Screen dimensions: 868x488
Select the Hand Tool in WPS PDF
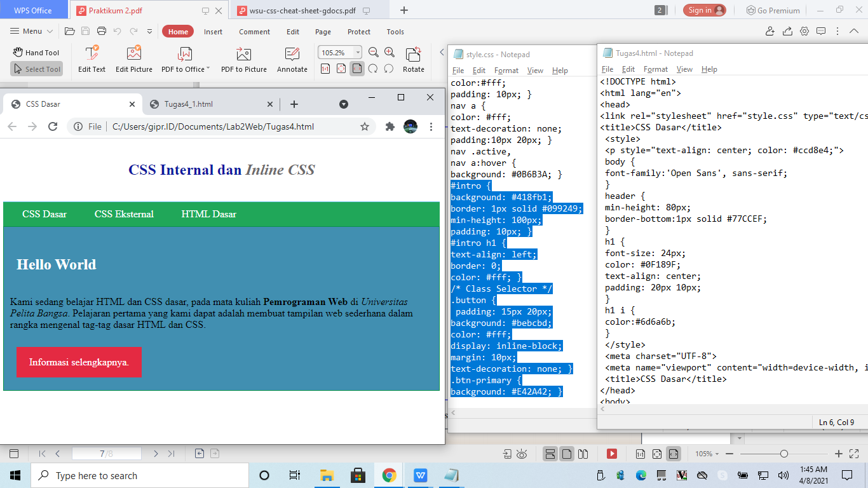tap(36, 52)
